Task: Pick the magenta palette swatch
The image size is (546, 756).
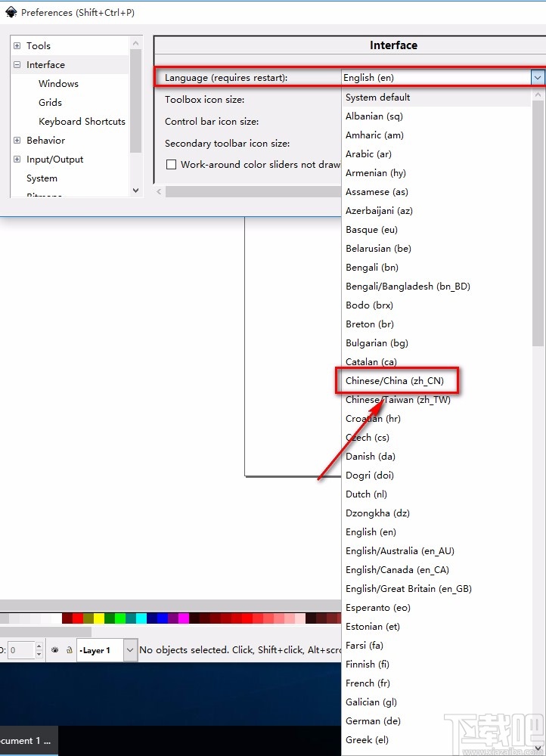Action: click(184, 618)
